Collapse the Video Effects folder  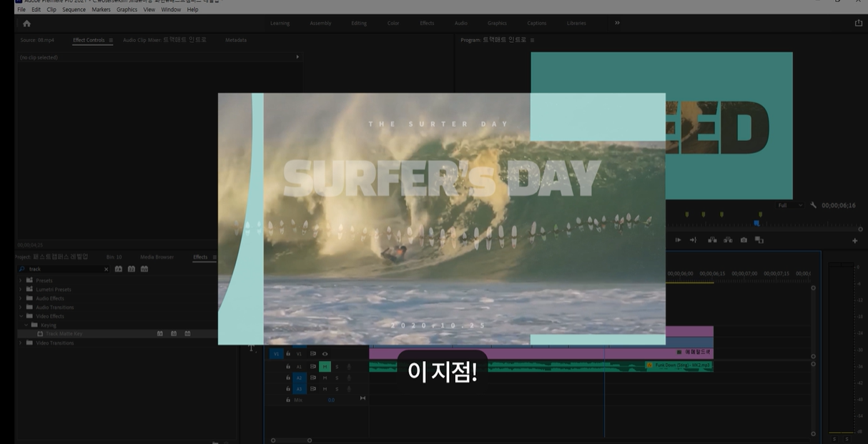click(20, 316)
